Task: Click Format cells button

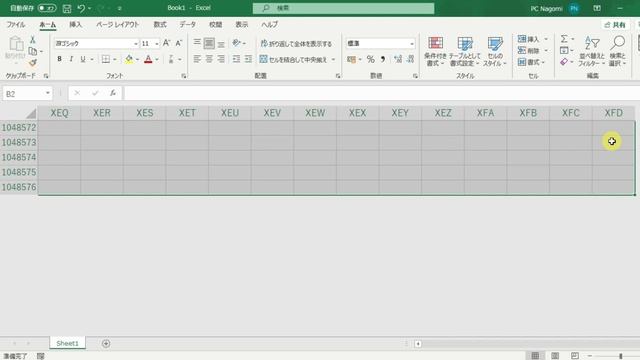Action: [x=531, y=62]
